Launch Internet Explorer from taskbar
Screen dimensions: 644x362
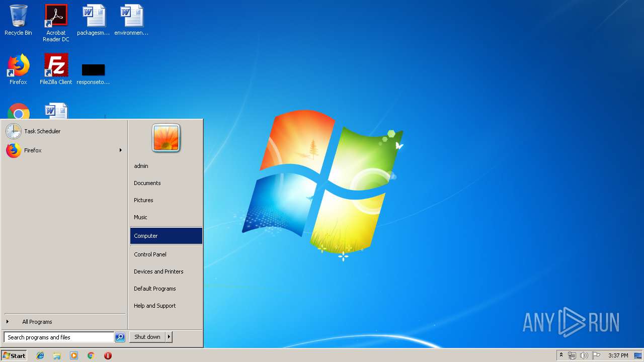pyautogui.click(x=40, y=355)
